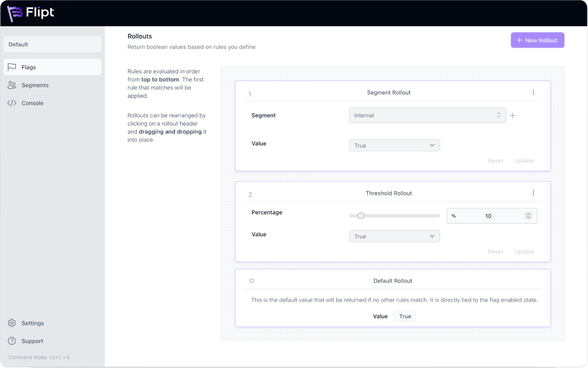Click Update in Threshold Rollout card
This screenshot has height=368, width=588.
pyautogui.click(x=524, y=252)
